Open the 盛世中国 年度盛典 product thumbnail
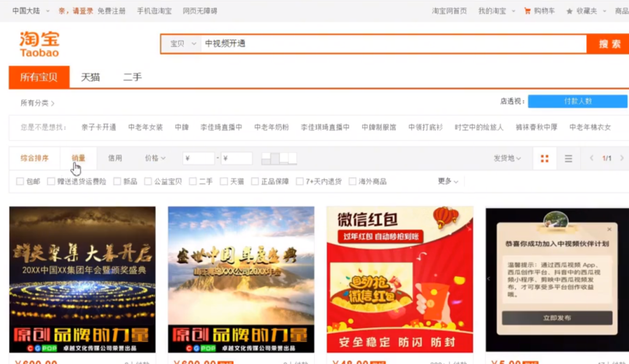 tap(241, 280)
